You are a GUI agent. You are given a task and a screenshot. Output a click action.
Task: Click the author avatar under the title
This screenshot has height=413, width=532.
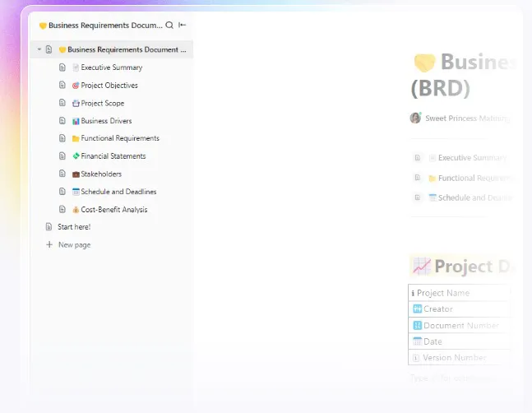415,118
